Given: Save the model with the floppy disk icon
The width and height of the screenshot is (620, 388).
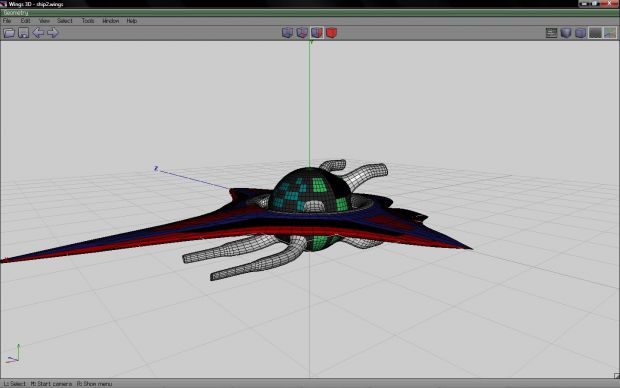Looking at the screenshot, I should point(24,33).
